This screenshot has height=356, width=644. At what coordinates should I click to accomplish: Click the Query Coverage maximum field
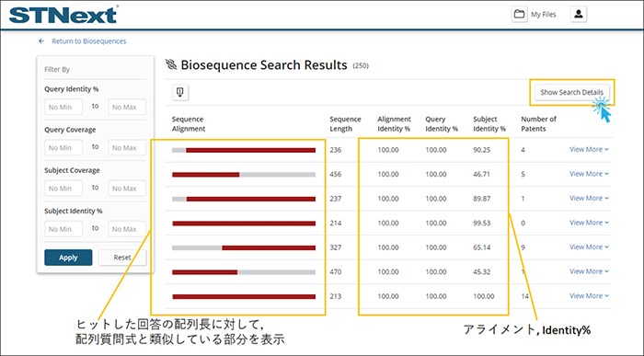click(127, 147)
